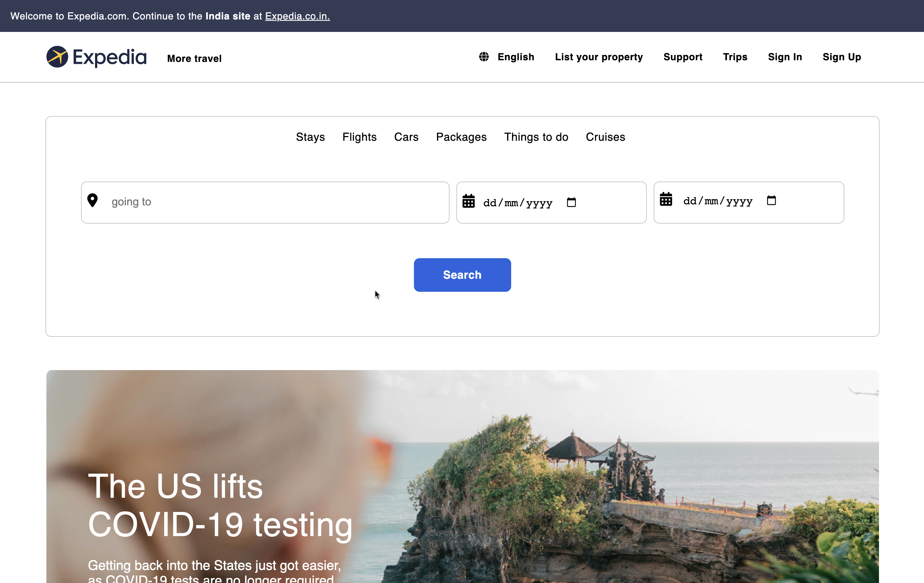Enable the Packages search type
The width and height of the screenshot is (924, 583).
461,137
